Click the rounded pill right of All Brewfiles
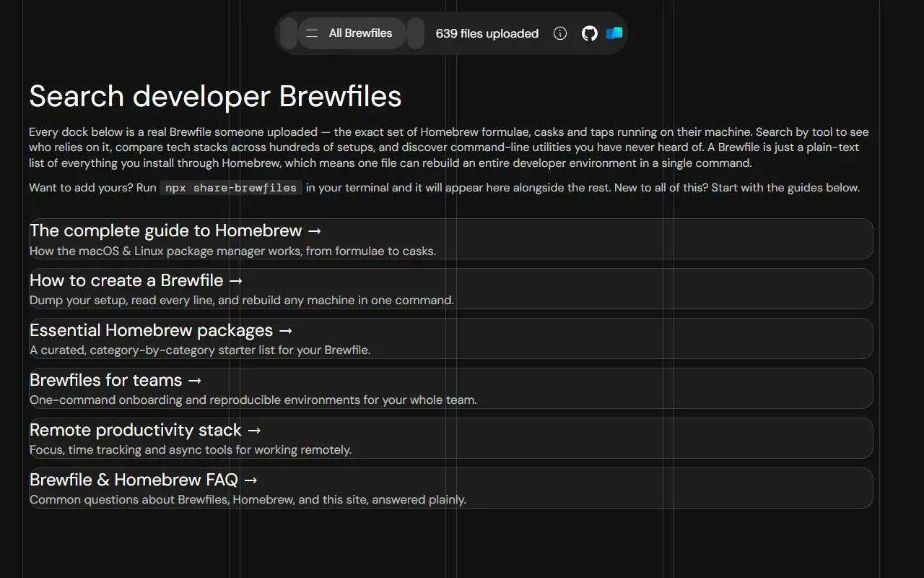 tap(416, 33)
